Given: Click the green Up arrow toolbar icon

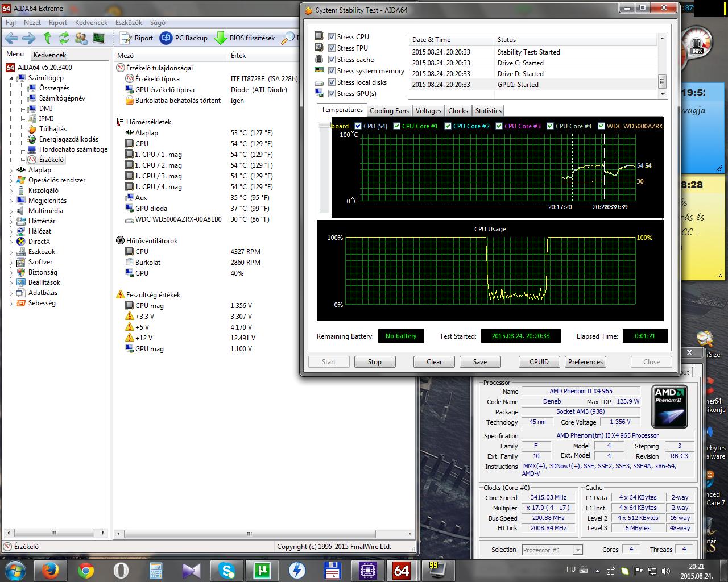Looking at the screenshot, I should coord(47,38).
